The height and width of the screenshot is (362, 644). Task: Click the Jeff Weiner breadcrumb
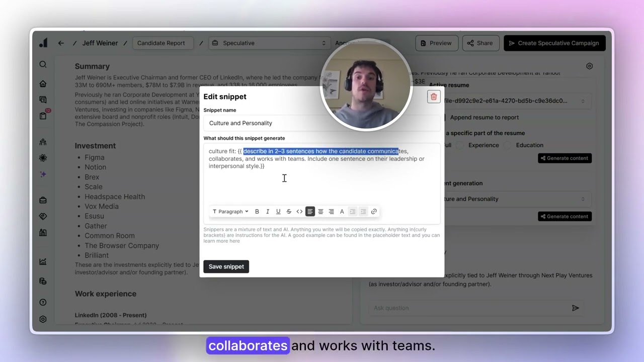pyautogui.click(x=100, y=43)
